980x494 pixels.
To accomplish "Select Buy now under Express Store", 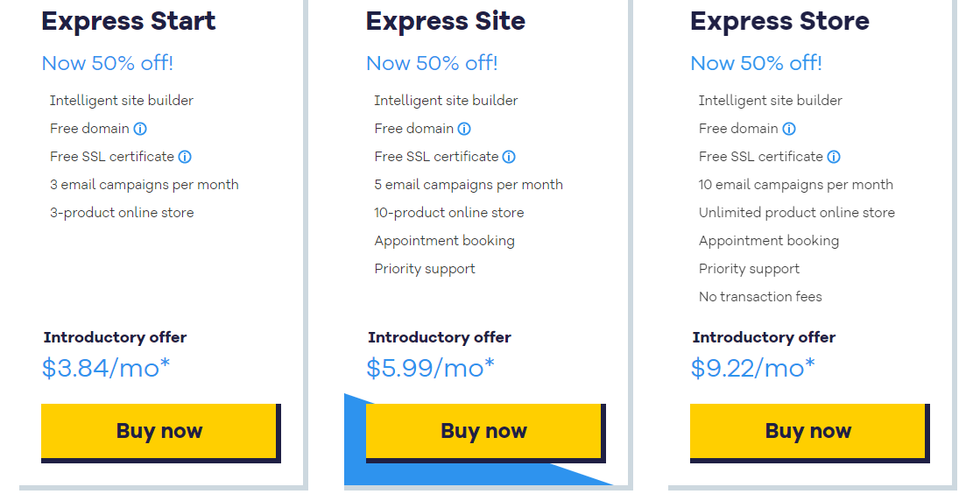I will (810, 433).
